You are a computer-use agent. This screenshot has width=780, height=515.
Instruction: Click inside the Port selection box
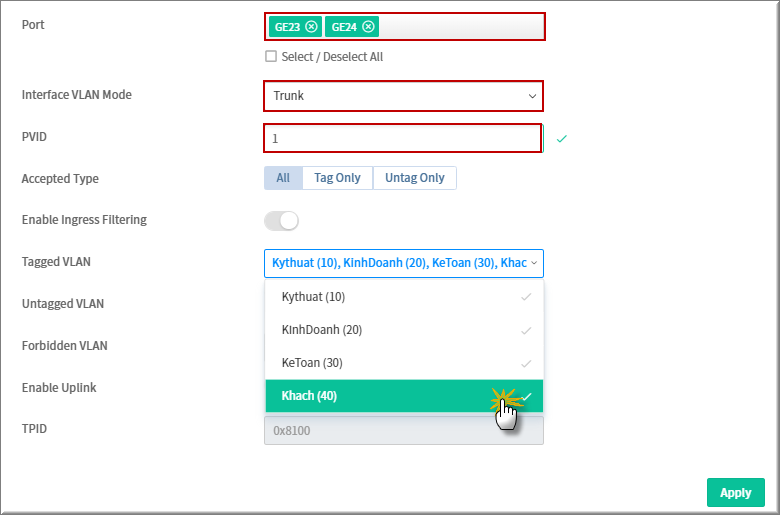pyautogui.click(x=405, y=26)
